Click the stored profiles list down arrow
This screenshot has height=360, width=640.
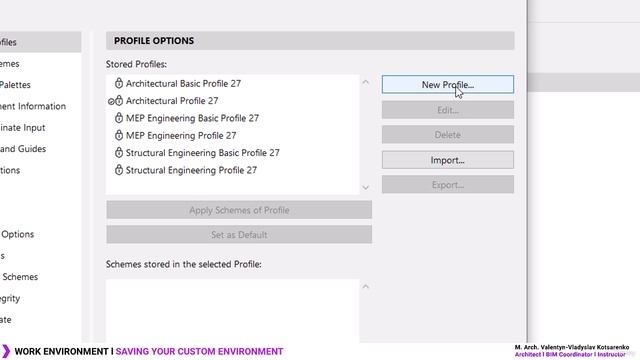(365, 187)
